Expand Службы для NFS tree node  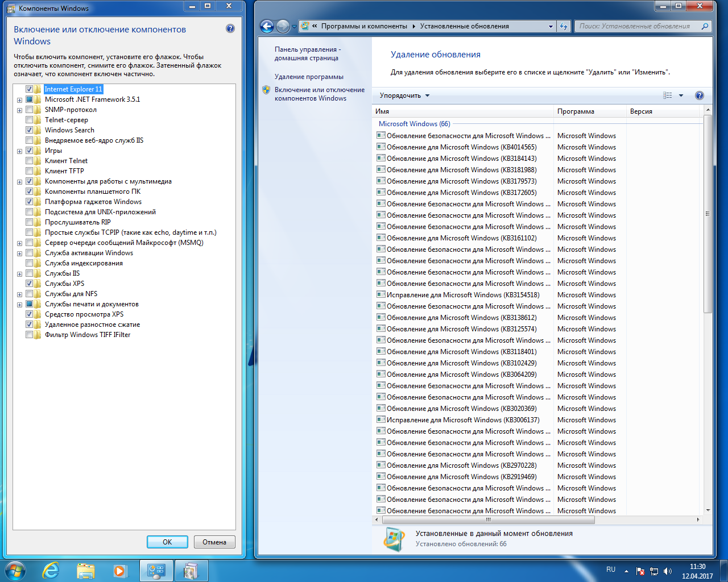click(x=19, y=294)
